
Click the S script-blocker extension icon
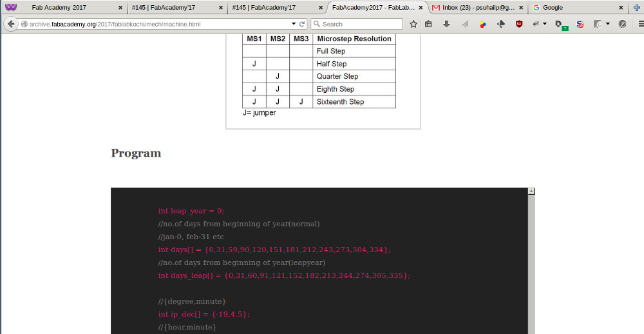[x=580, y=25]
